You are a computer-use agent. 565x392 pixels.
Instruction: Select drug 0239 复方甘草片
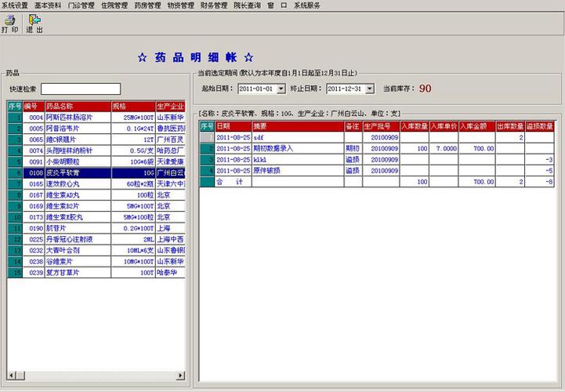96,273
